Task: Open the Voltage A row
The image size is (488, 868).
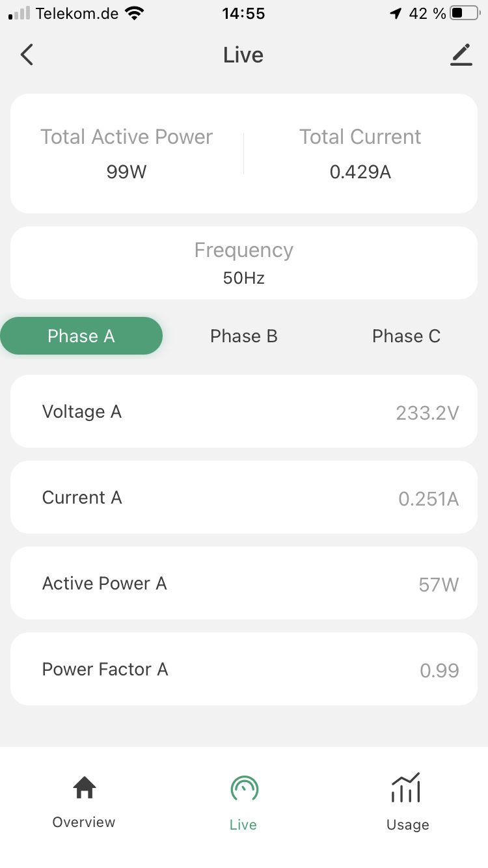Action: coord(244,411)
